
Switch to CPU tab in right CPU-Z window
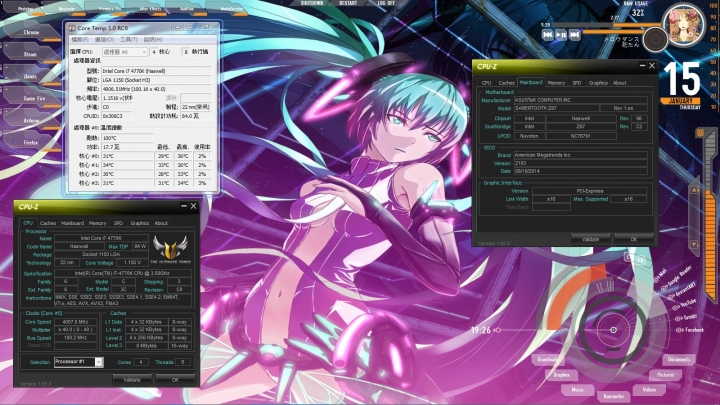[486, 83]
